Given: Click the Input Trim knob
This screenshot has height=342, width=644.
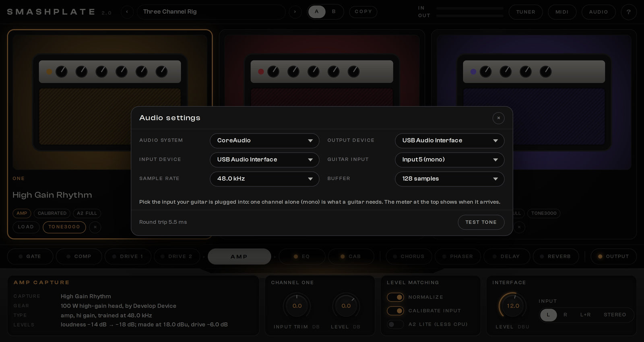Looking at the screenshot, I should [297, 306].
